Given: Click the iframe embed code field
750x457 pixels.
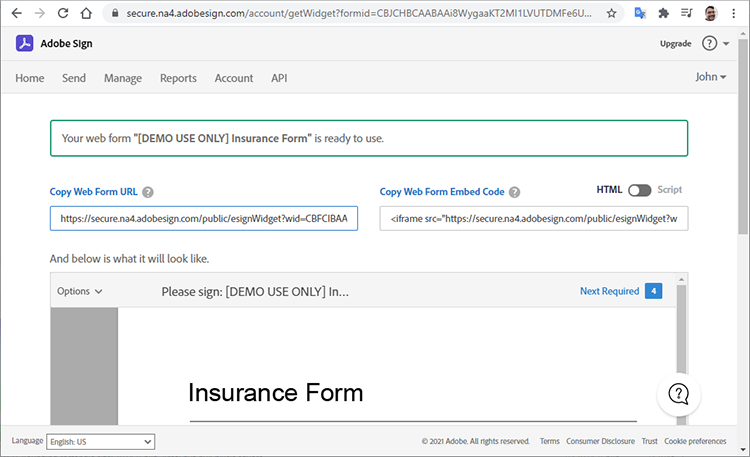Looking at the screenshot, I should point(534,219).
